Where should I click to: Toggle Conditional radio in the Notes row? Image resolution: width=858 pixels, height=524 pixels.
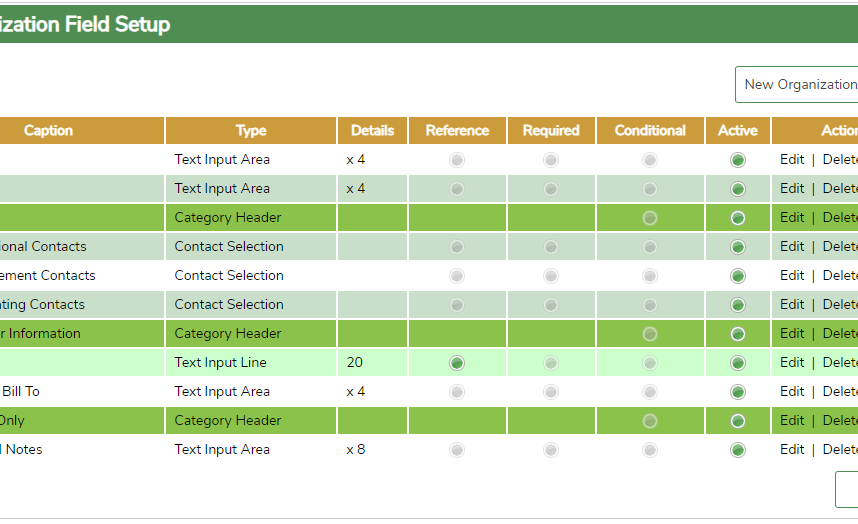(x=650, y=449)
